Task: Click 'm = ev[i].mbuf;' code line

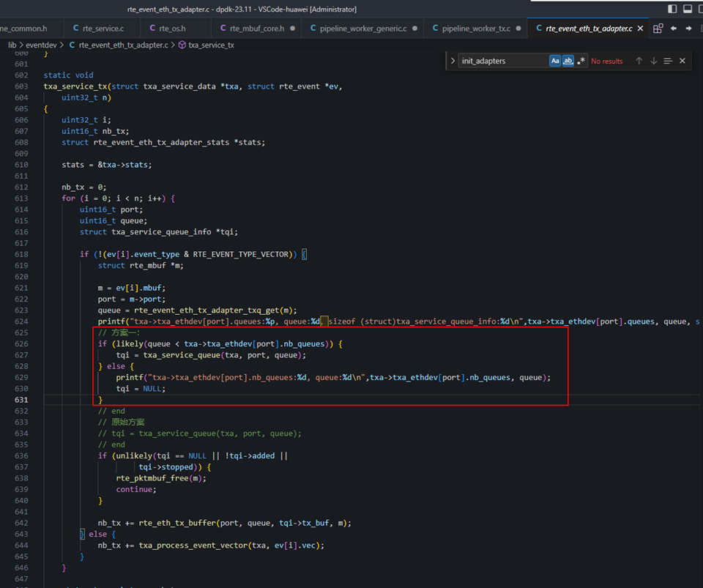Action: click(132, 288)
